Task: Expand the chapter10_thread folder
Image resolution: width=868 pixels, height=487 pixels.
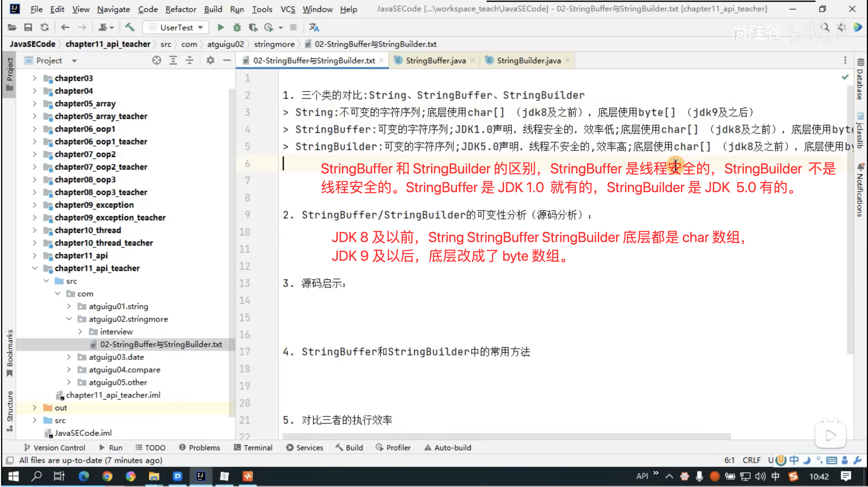Action: [x=34, y=230]
